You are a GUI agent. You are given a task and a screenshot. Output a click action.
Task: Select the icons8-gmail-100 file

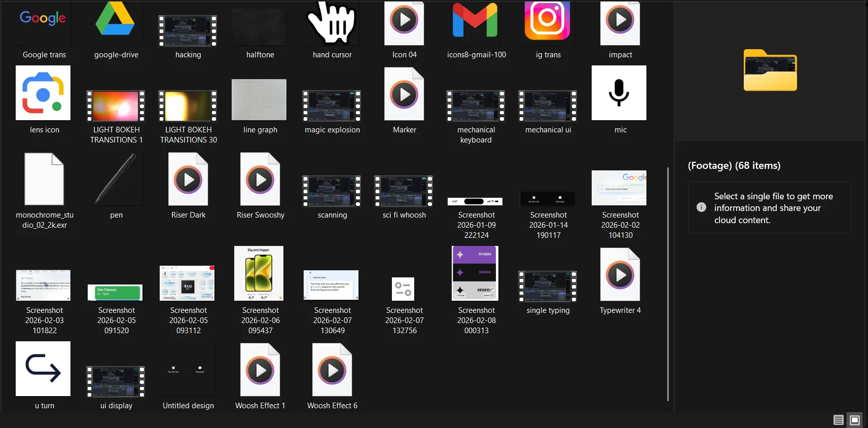point(476,23)
